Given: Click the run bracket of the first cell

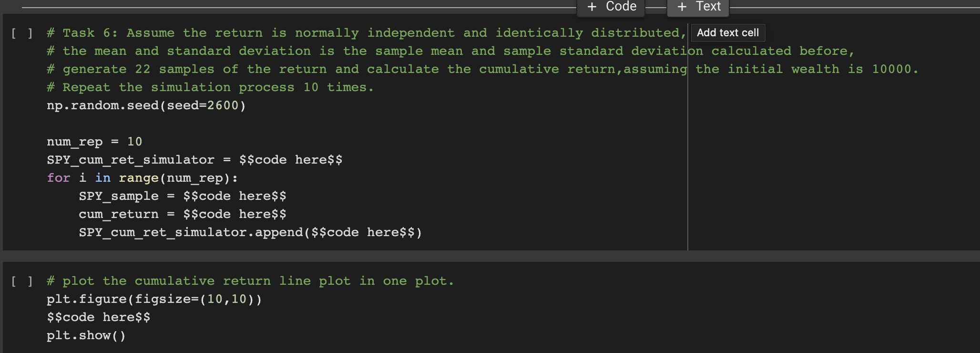Looking at the screenshot, I should pyautogui.click(x=21, y=32).
